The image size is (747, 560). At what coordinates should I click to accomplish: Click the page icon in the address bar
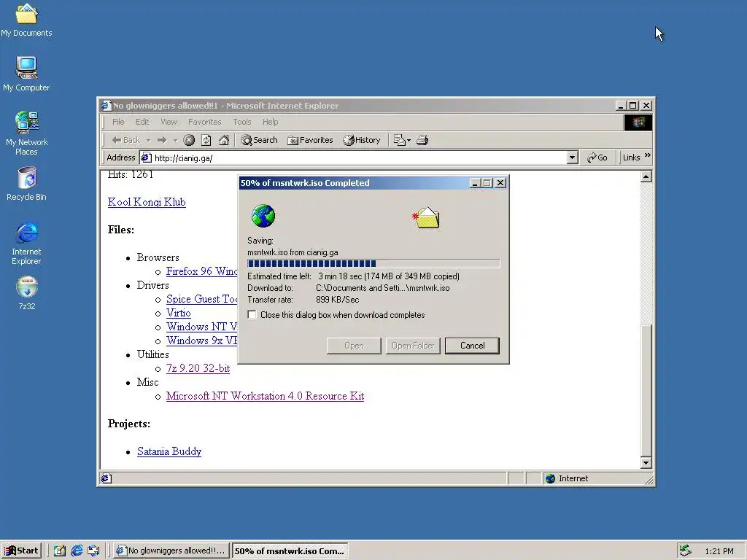tap(146, 157)
